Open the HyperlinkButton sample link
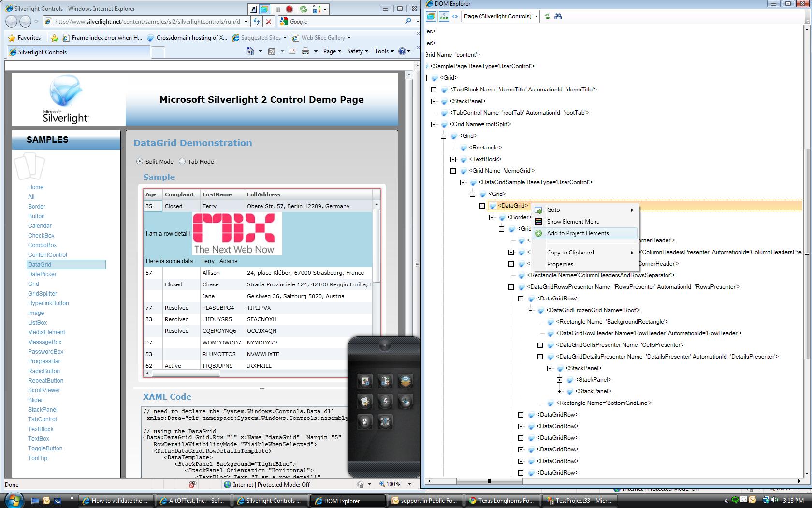Screen dimensions: 812x508 click(48, 303)
